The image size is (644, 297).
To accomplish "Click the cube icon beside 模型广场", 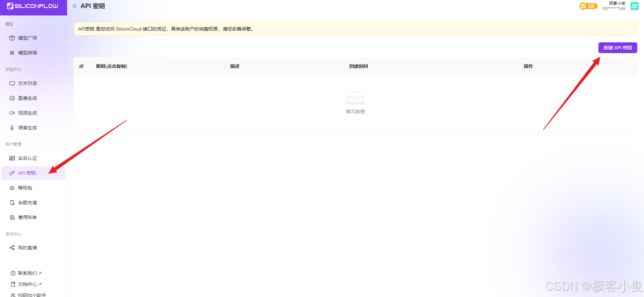I will (x=12, y=38).
